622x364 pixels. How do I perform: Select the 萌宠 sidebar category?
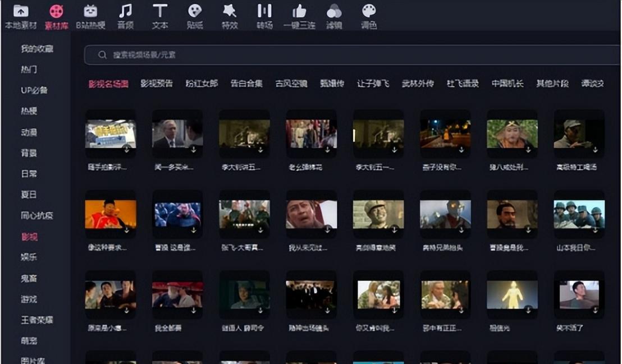[x=29, y=340]
